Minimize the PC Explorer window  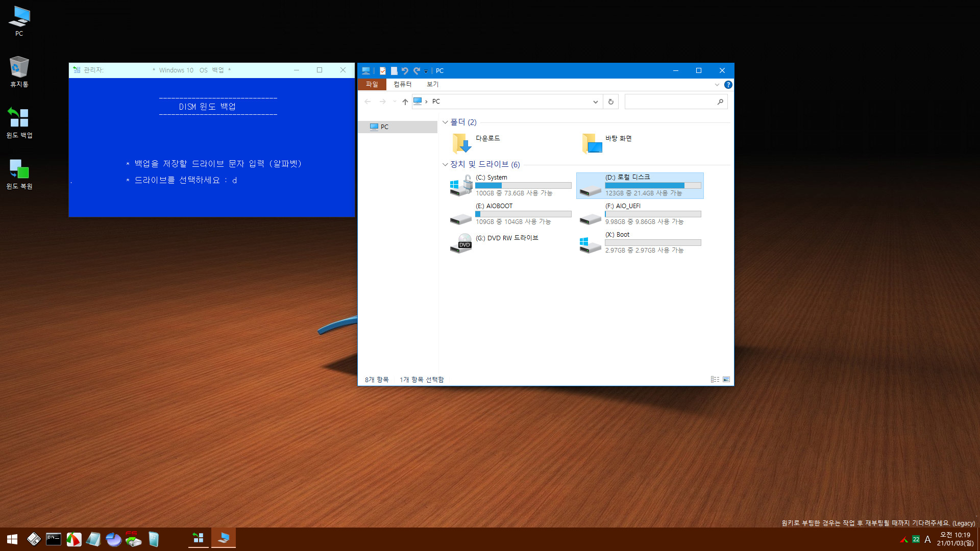click(675, 70)
